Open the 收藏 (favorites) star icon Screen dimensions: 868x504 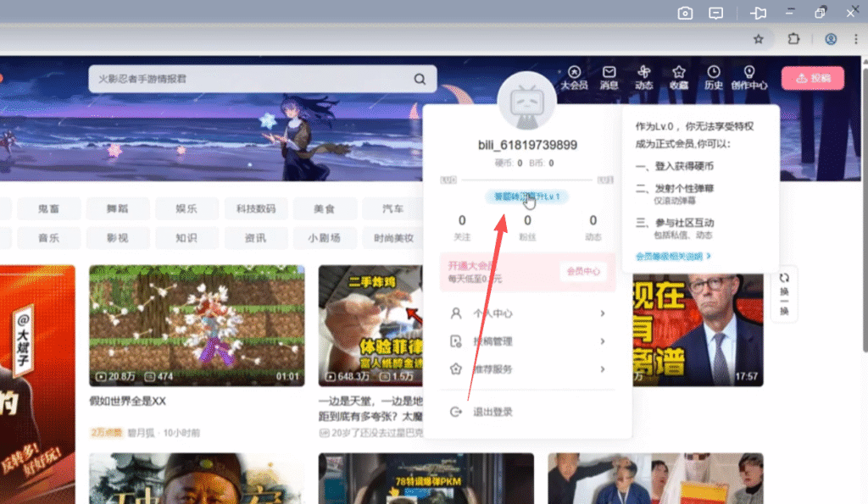pyautogui.click(x=678, y=77)
